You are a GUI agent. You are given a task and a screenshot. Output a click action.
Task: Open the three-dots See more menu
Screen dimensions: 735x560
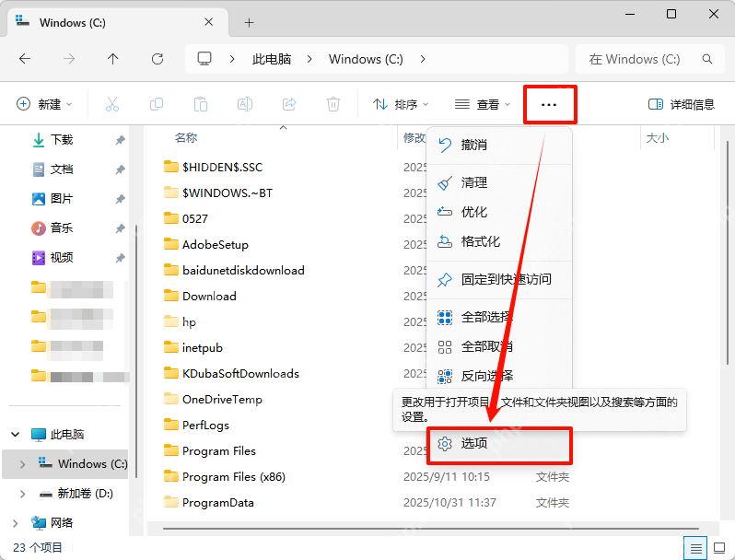549,104
